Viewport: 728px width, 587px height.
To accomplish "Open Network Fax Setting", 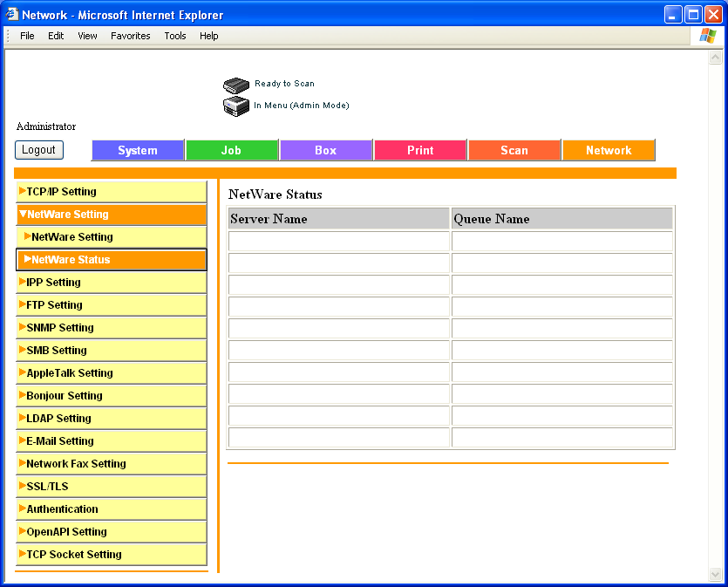I will tap(112, 464).
